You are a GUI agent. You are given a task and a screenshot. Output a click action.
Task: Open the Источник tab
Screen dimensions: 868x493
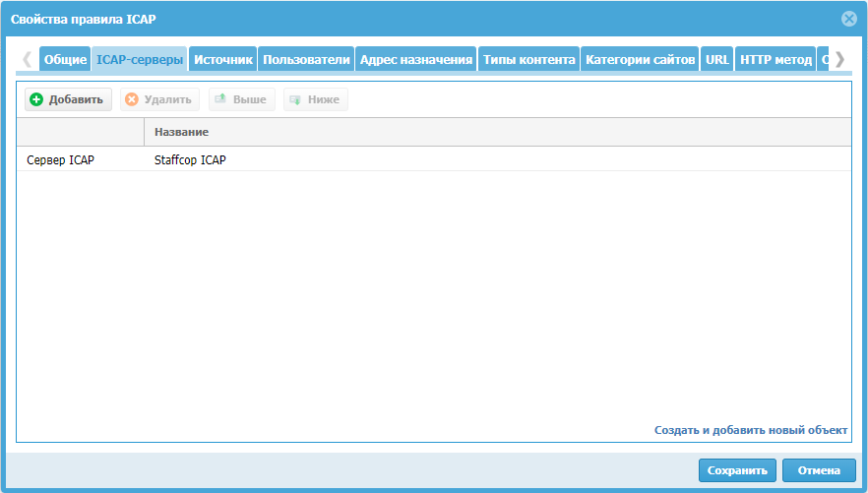[223, 59]
